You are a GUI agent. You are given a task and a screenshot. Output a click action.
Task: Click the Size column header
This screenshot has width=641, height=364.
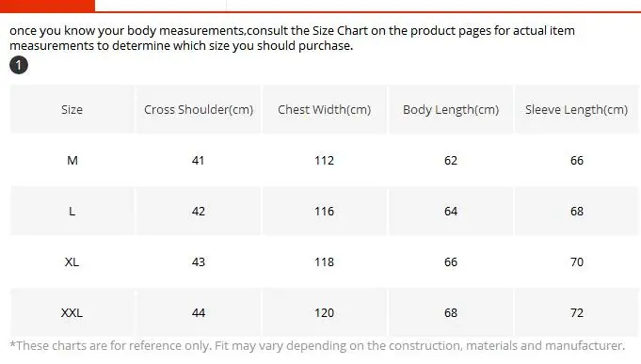pos(72,109)
